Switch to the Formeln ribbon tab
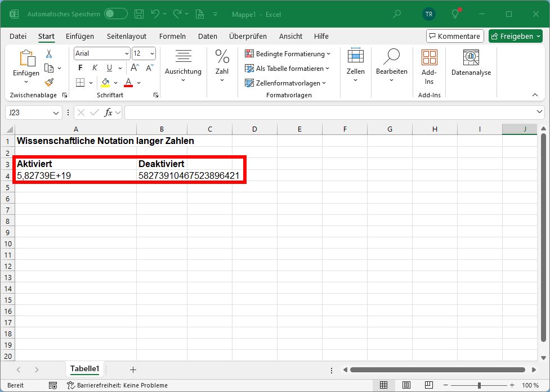Viewport: 550px width, 392px height. [172, 36]
